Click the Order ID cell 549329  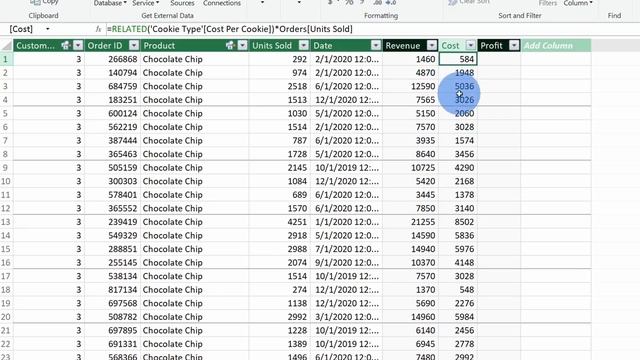112,236
